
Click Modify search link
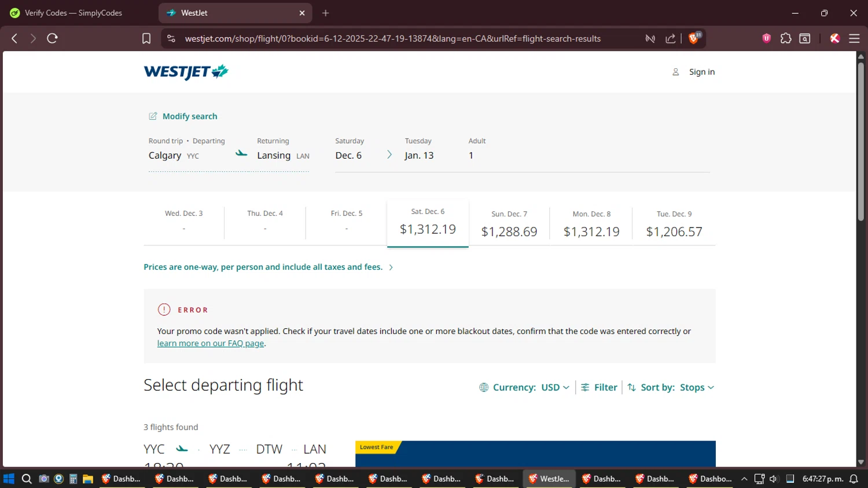tap(190, 116)
